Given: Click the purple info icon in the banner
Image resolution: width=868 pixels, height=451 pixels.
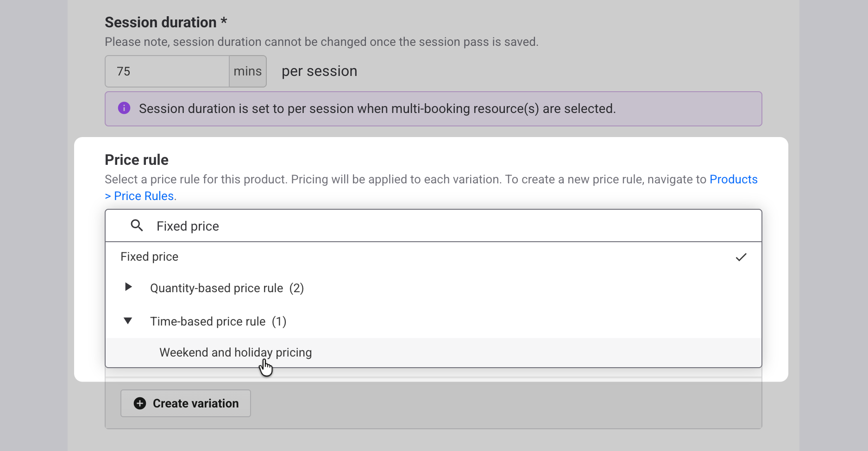Looking at the screenshot, I should [124, 108].
